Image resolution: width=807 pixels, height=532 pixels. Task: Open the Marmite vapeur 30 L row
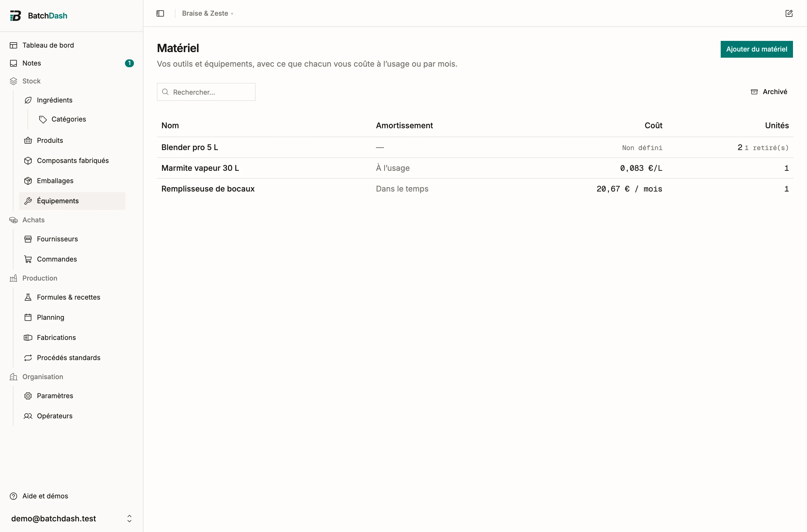[475, 168]
